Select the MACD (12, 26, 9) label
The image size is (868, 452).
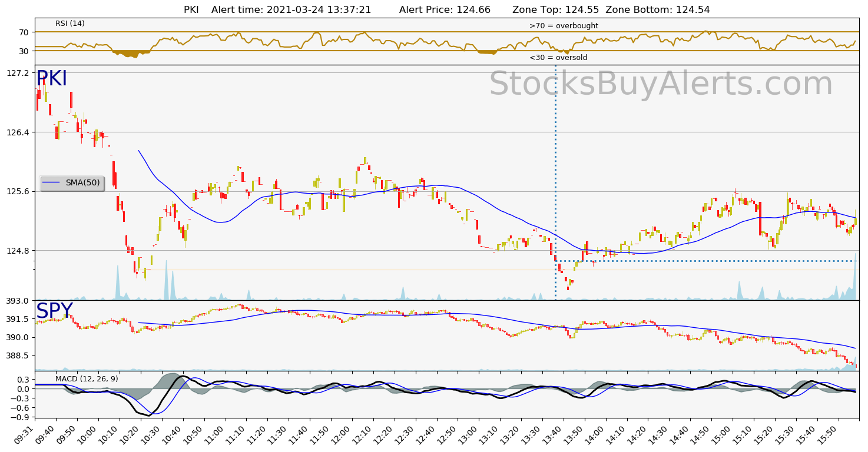pos(87,379)
